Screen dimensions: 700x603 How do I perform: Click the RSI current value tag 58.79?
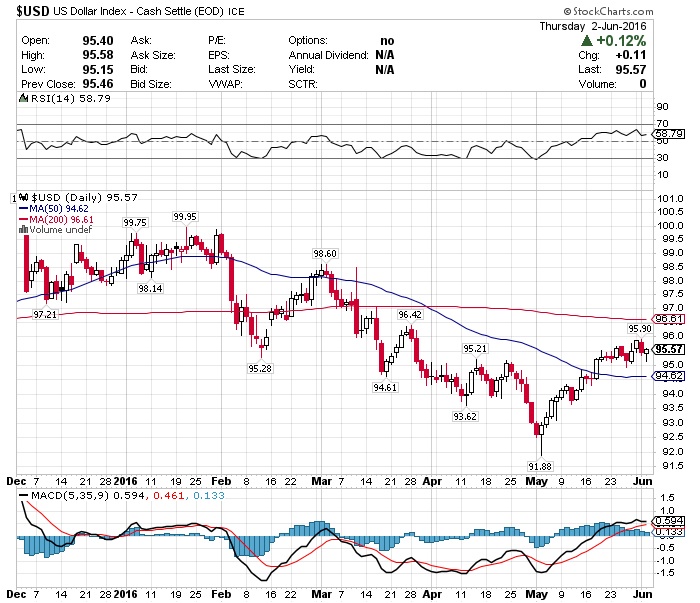tap(669, 133)
